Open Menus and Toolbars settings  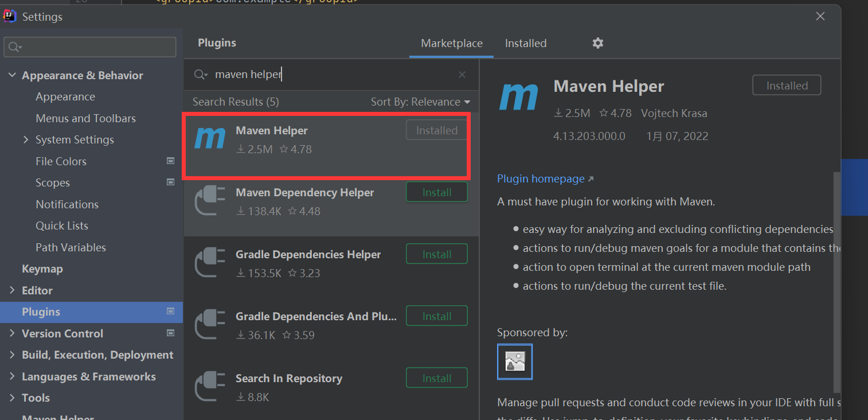[x=86, y=118]
